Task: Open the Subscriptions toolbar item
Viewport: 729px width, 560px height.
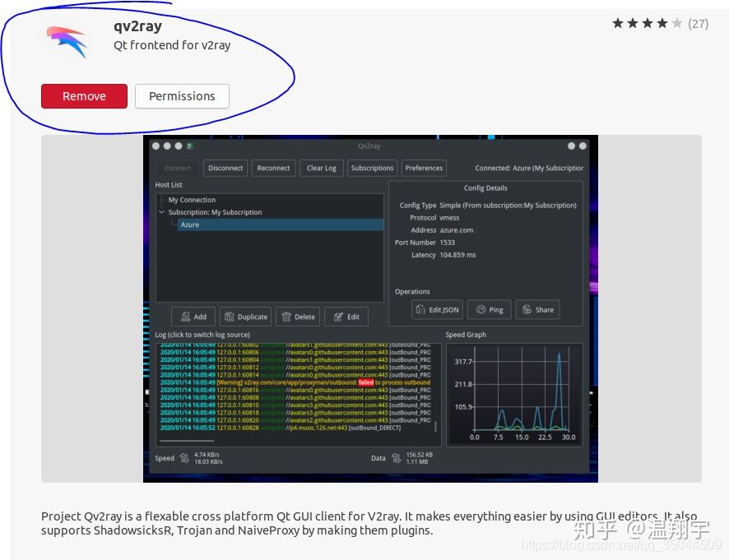Action: tap(372, 168)
